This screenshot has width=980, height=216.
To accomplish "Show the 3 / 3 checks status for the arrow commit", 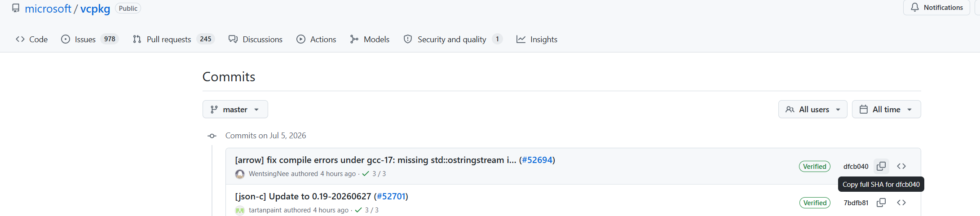I will coord(374,174).
